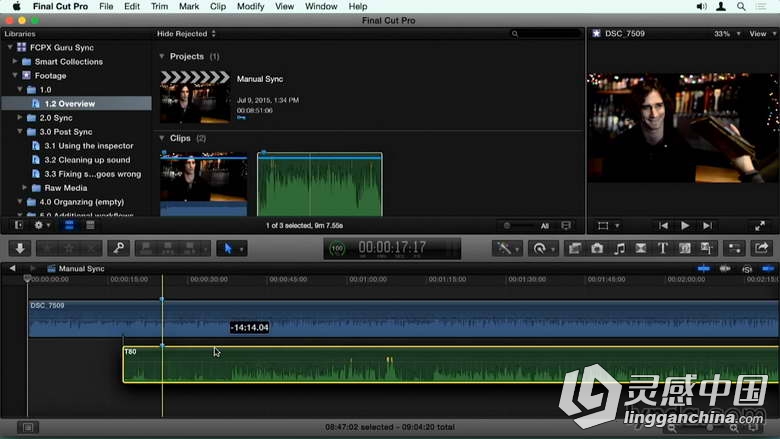
Task: Import media with the down-arrow button
Action: (x=20, y=248)
